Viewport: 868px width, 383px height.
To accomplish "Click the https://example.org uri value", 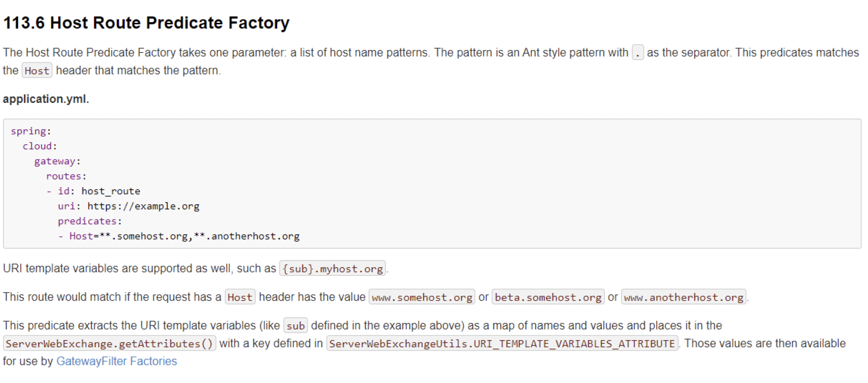I will tap(143, 206).
